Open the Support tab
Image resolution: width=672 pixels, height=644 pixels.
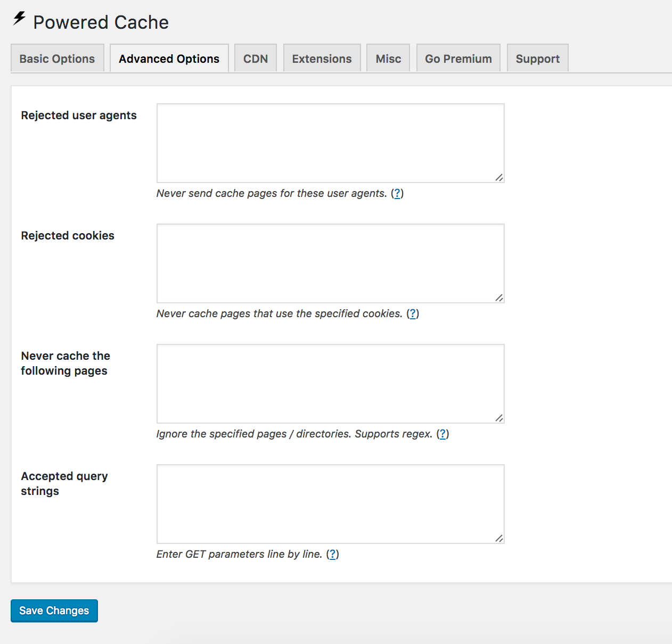coord(537,59)
